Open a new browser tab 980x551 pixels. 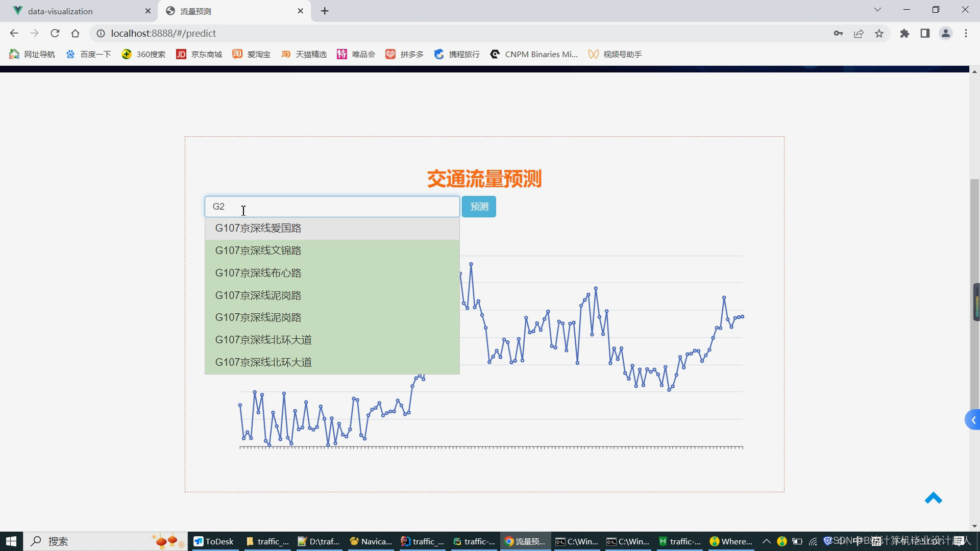tap(325, 11)
